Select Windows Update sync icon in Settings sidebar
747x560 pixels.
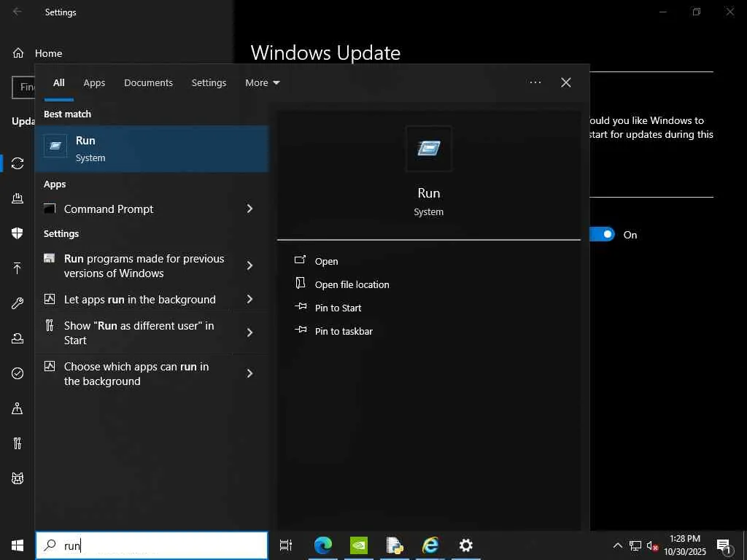(x=18, y=163)
